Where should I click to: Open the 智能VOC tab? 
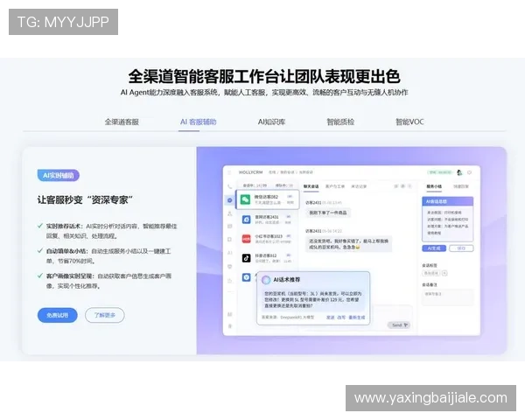pos(409,122)
